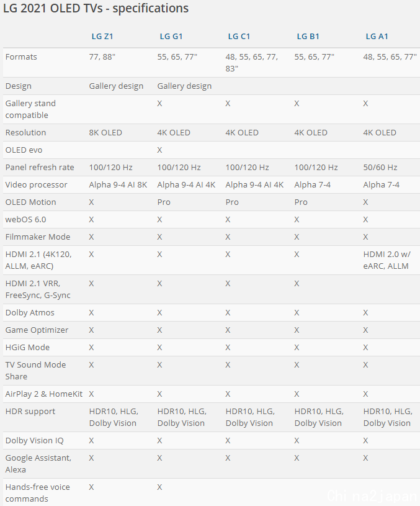Open the LG A1 column header link
Screen dimensions: 420x506
pos(377,37)
